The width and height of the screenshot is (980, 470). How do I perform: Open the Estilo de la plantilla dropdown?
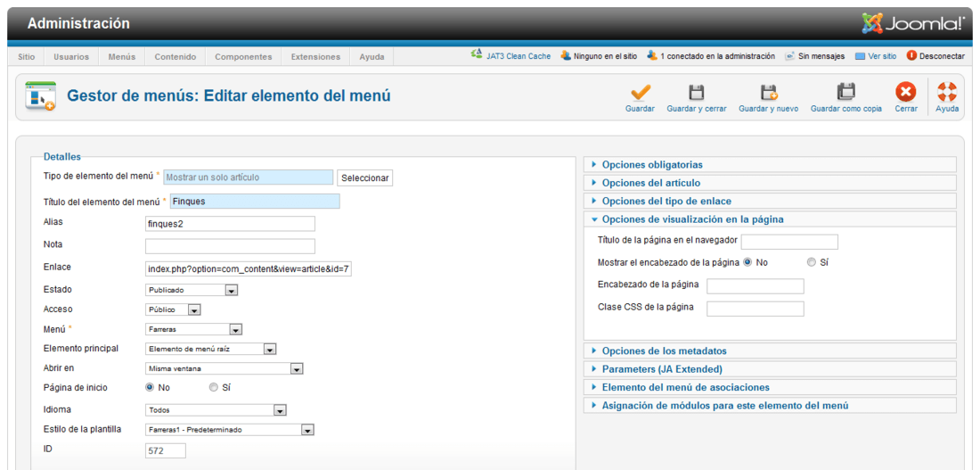click(x=229, y=430)
